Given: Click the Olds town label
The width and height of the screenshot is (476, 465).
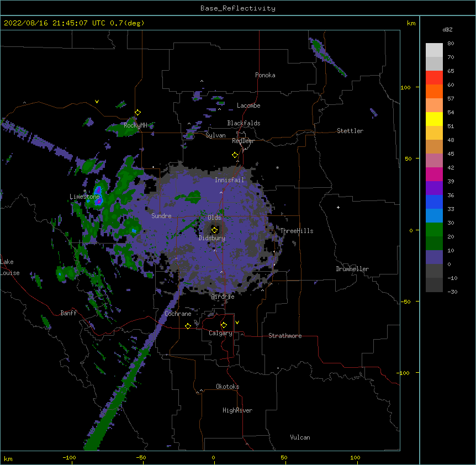Looking at the screenshot, I should [214, 218].
